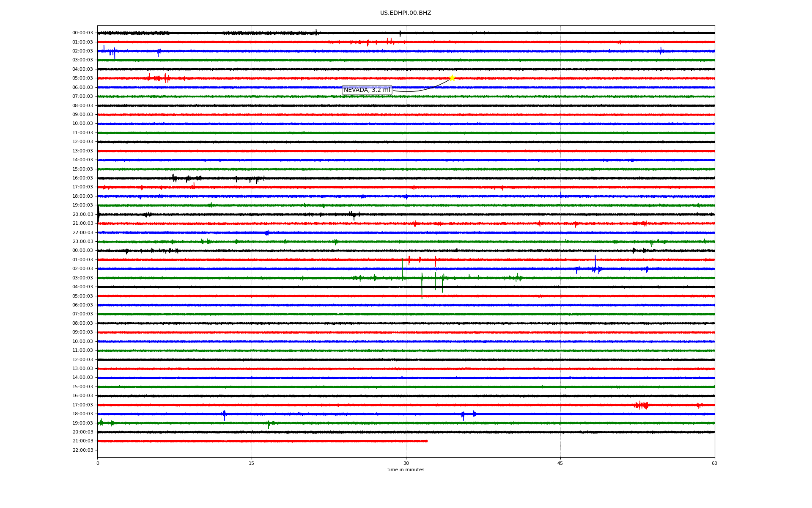
Task: Click the 'time in minutes' axis label
Action: click(x=406, y=470)
